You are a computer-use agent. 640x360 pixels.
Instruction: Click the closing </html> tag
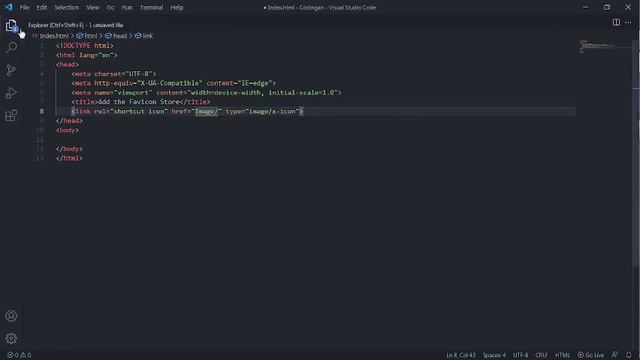(x=69, y=158)
